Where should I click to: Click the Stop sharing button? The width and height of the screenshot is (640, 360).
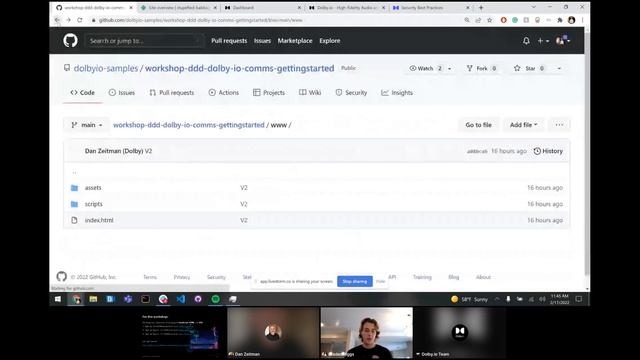tap(355, 281)
